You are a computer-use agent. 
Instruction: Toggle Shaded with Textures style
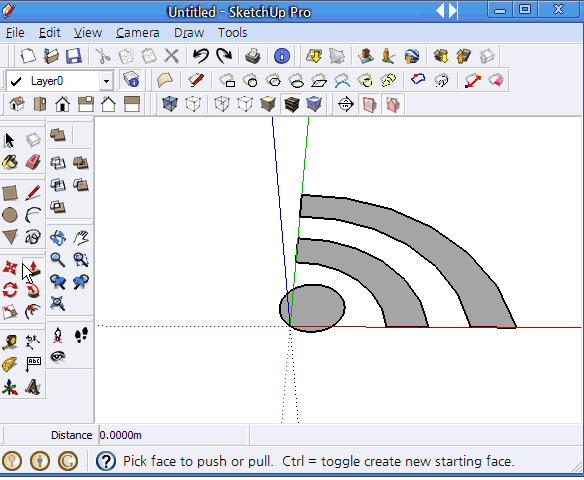291,104
